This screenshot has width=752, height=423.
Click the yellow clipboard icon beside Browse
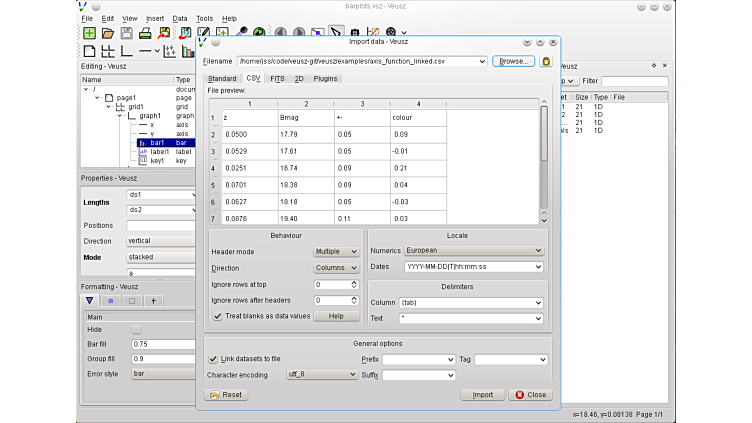pos(546,61)
